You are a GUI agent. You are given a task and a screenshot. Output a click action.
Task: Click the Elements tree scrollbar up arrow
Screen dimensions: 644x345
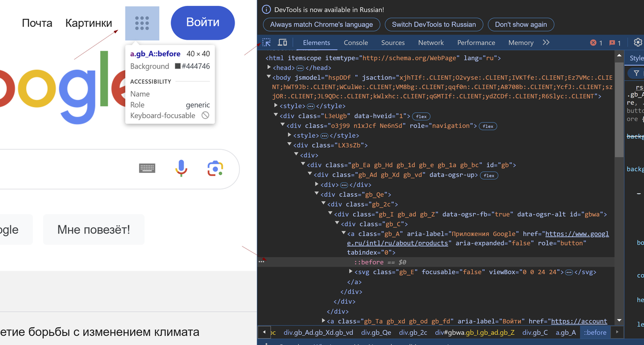coord(619,56)
